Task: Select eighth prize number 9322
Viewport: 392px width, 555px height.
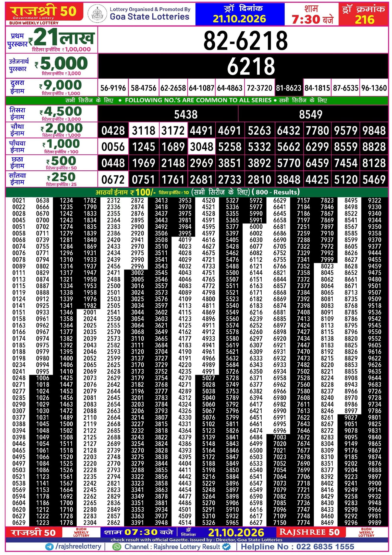Action: click(x=374, y=200)
